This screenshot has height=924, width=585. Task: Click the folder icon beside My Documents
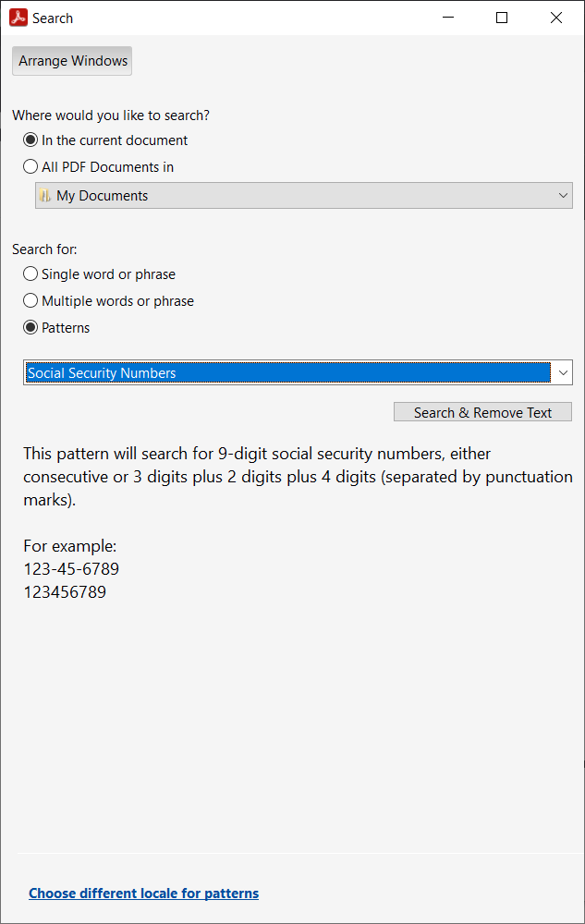click(45, 196)
